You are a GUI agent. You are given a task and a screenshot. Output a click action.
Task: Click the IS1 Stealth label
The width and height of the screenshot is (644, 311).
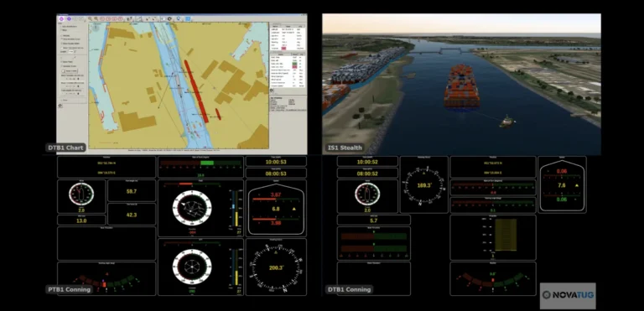tap(345, 148)
